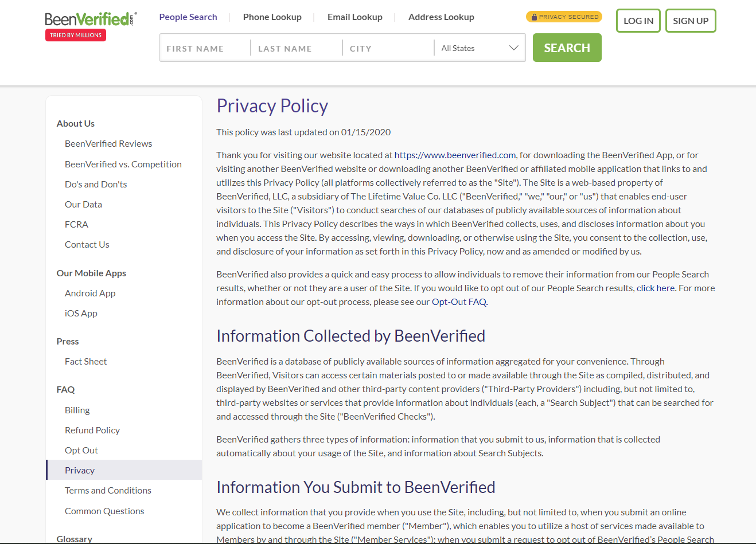Click the Log In button
The width and height of the screenshot is (756, 544).
[x=638, y=21]
